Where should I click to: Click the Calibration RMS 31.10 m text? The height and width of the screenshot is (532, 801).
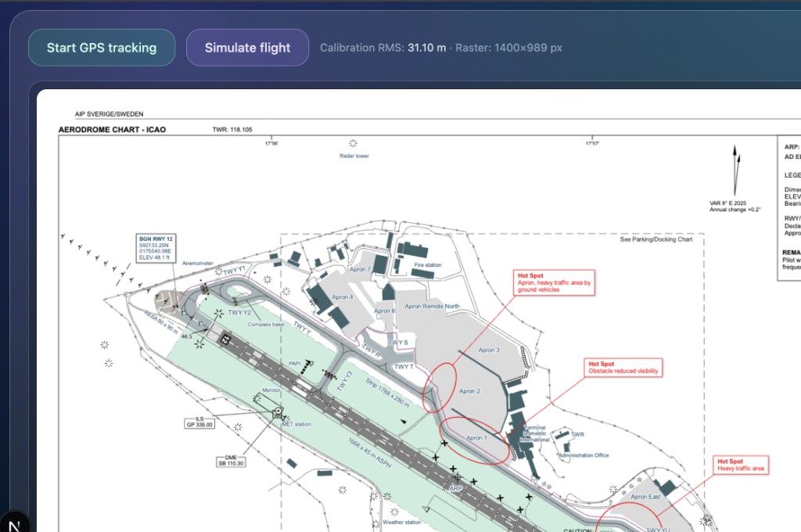tap(383, 48)
